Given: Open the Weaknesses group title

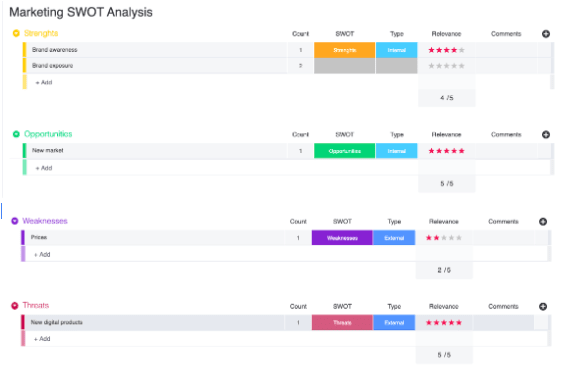Looking at the screenshot, I should coord(45,221).
